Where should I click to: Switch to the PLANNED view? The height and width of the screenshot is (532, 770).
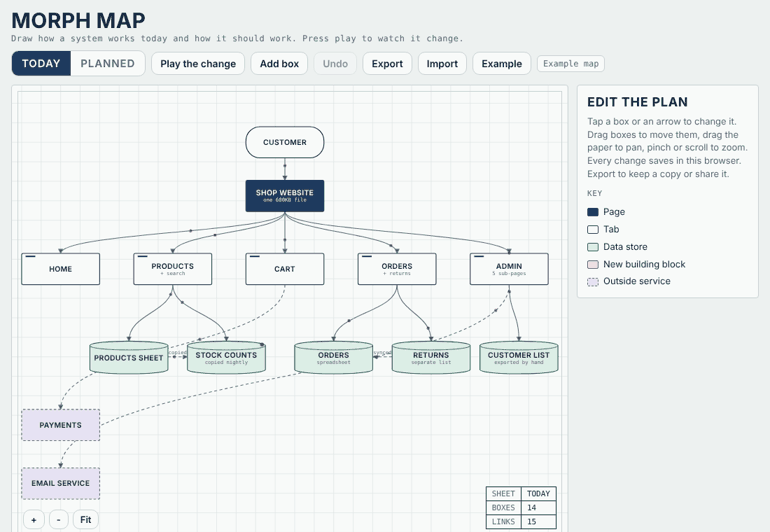[x=108, y=63]
